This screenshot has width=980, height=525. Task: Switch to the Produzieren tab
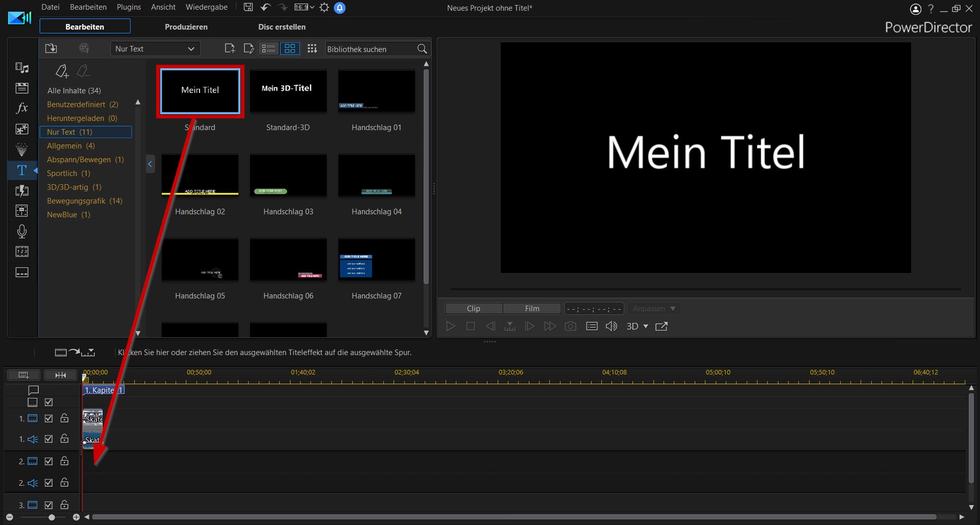(186, 27)
